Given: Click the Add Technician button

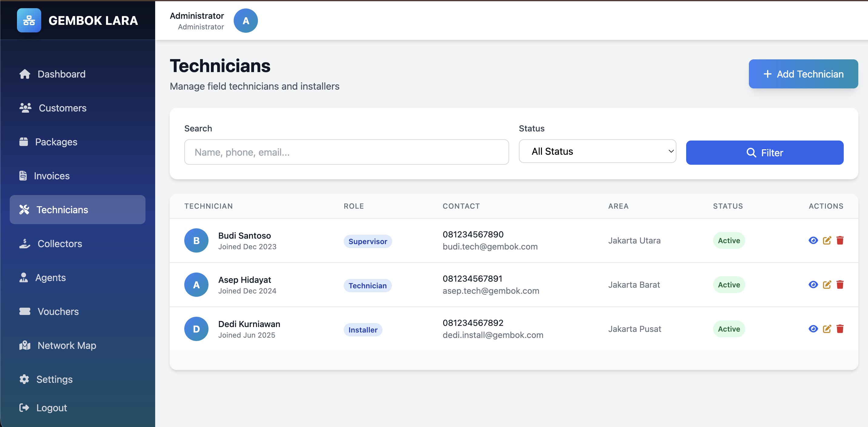Looking at the screenshot, I should pos(803,74).
